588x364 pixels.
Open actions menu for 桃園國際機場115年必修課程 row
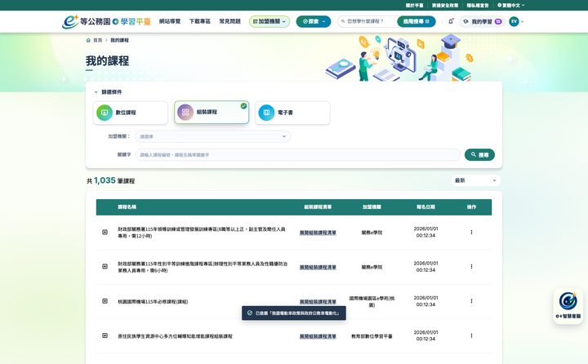(x=471, y=301)
